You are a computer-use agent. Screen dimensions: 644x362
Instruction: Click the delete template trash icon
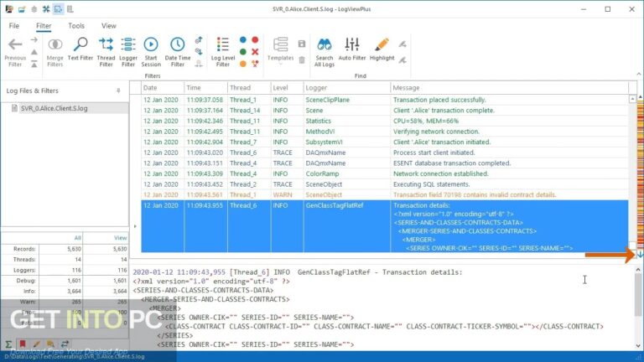[302, 60]
